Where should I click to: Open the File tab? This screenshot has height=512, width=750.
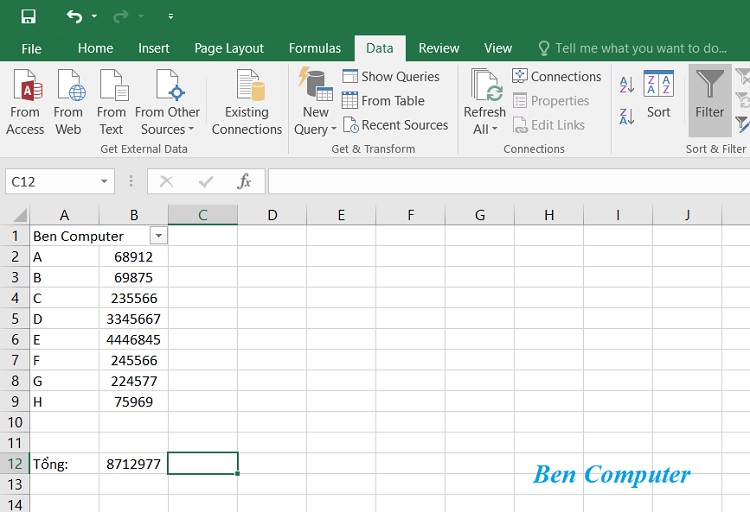tap(31, 48)
